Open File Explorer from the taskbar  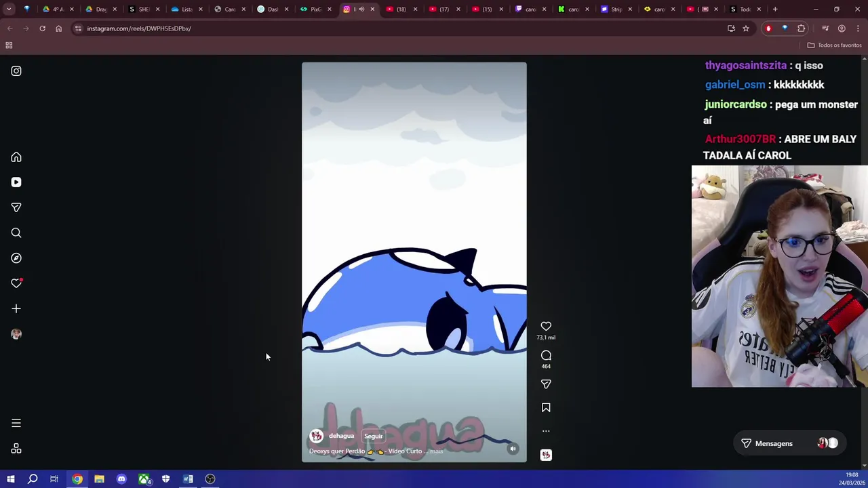(99, 479)
